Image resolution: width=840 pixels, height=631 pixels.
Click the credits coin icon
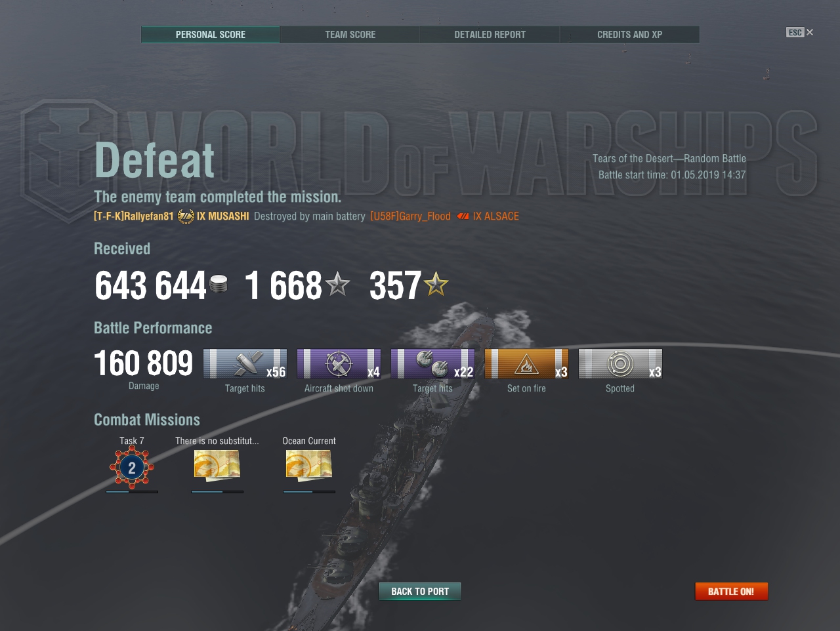(x=219, y=285)
